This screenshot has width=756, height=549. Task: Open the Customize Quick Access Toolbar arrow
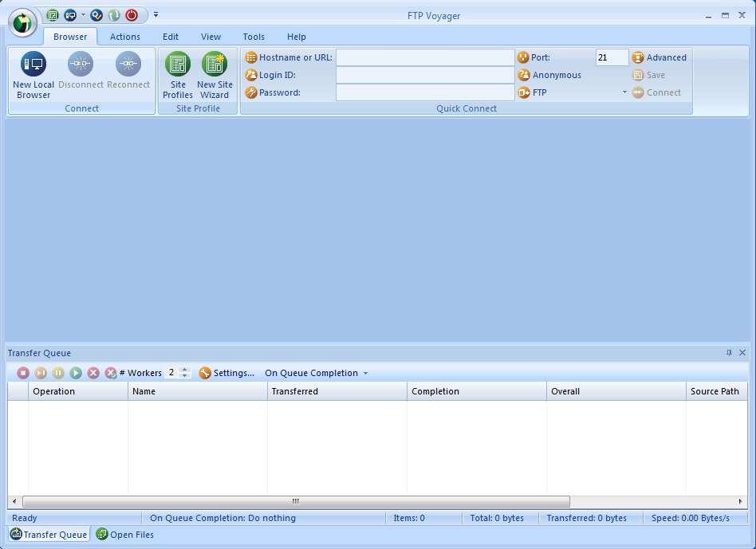(x=156, y=15)
